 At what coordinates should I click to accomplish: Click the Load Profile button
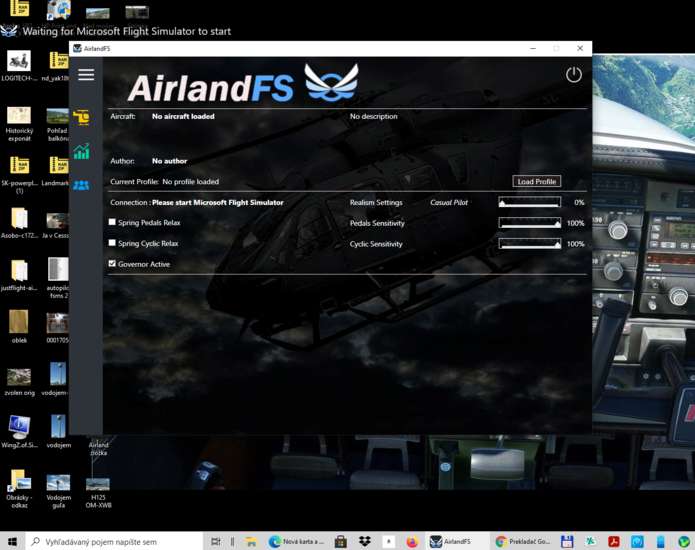pos(537,181)
